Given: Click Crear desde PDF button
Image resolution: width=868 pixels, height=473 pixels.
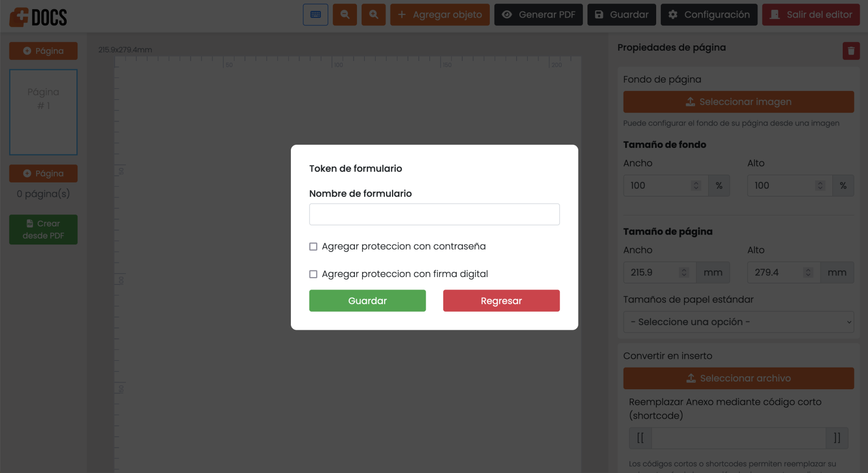Looking at the screenshot, I should [x=43, y=230].
